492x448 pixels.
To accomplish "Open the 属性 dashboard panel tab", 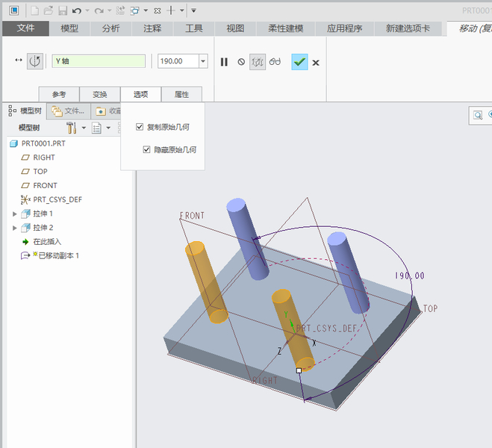I will (181, 94).
